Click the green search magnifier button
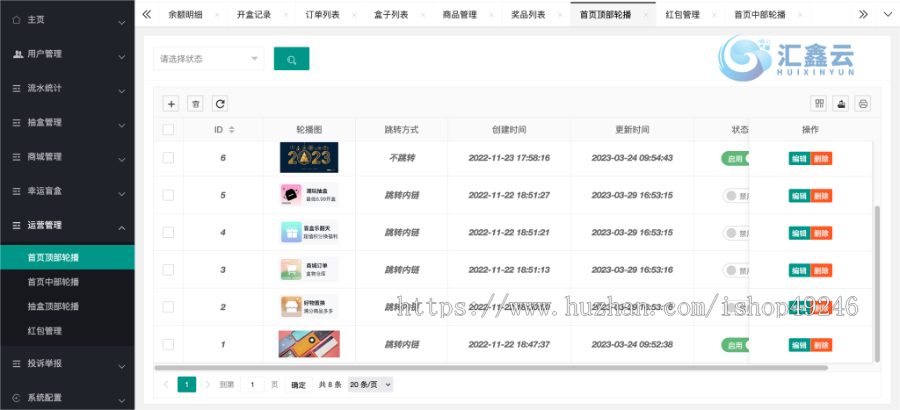This screenshot has height=410, width=900. (x=291, y=59)
